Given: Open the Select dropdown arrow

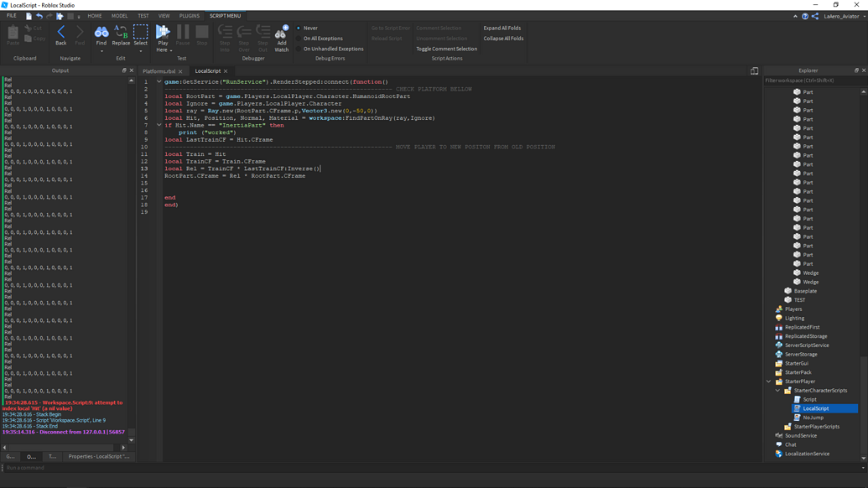Looking at the screenshot, I should point(141,51).
